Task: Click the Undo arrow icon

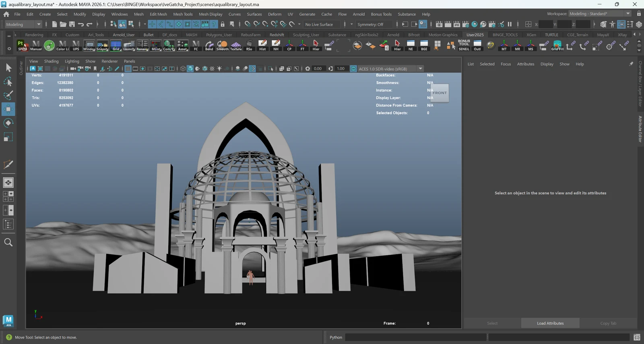Action: coord(81,24)
